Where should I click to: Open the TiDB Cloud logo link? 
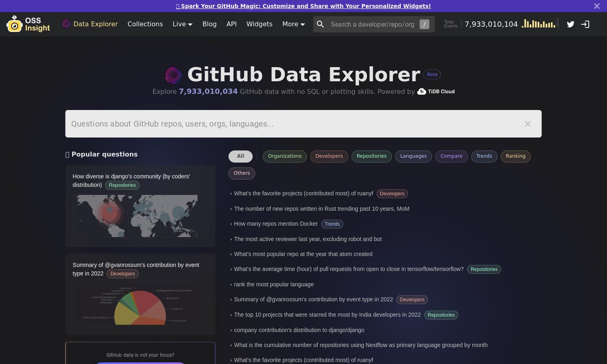[x=436, y=91]
